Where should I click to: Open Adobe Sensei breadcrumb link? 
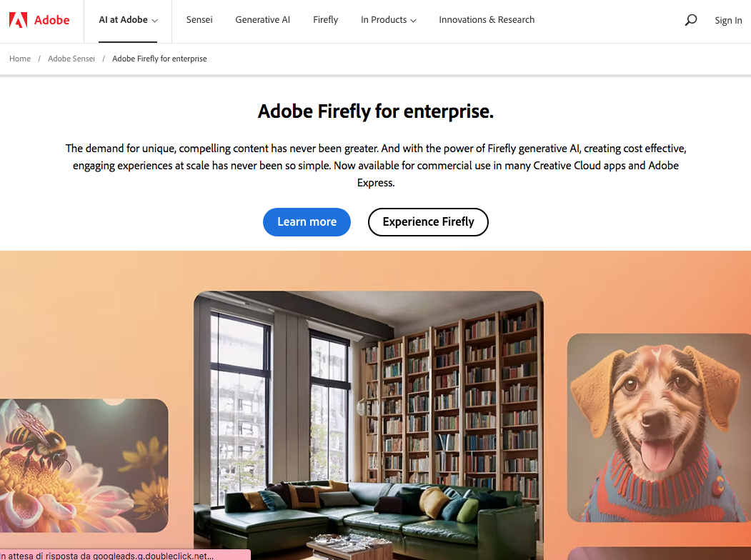71,59
